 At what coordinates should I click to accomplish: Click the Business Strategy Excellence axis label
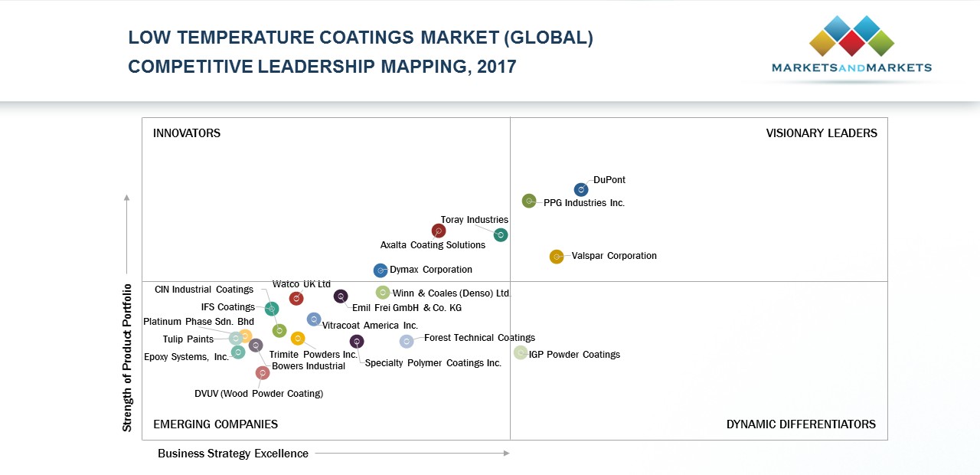coord(233,454)
